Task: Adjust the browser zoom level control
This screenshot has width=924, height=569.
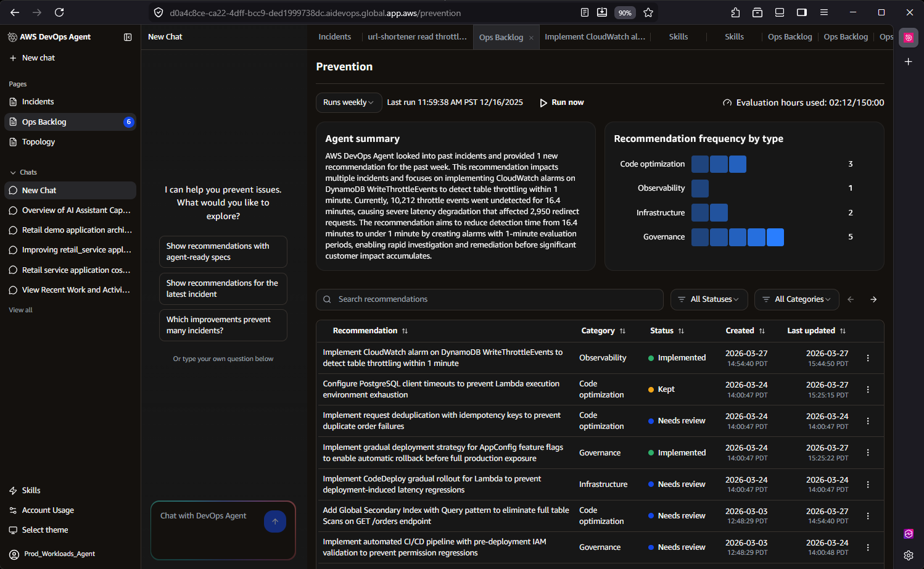Action: [625, 12]
